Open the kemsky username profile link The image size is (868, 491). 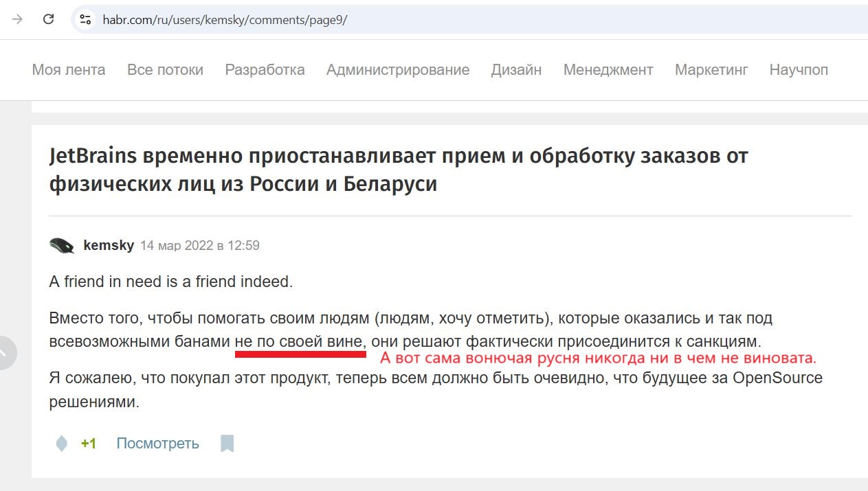(109, 245)
